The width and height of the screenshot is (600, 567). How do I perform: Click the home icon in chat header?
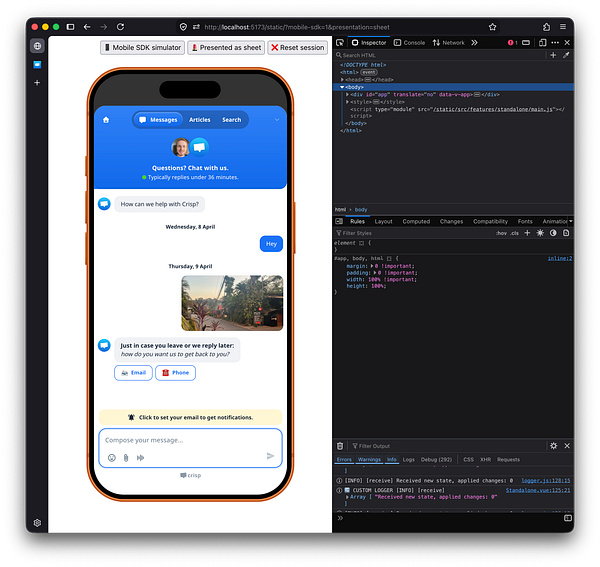(x=106, y=120)
